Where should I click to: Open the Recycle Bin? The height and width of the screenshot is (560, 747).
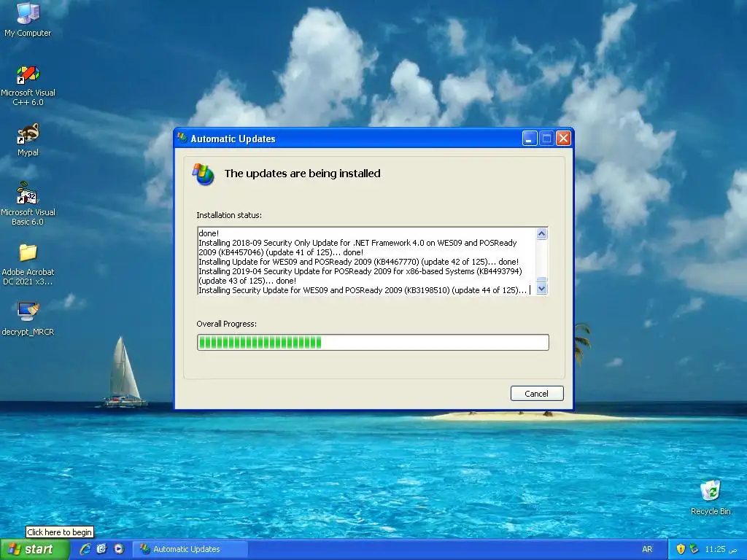click(x=711, y=497)
